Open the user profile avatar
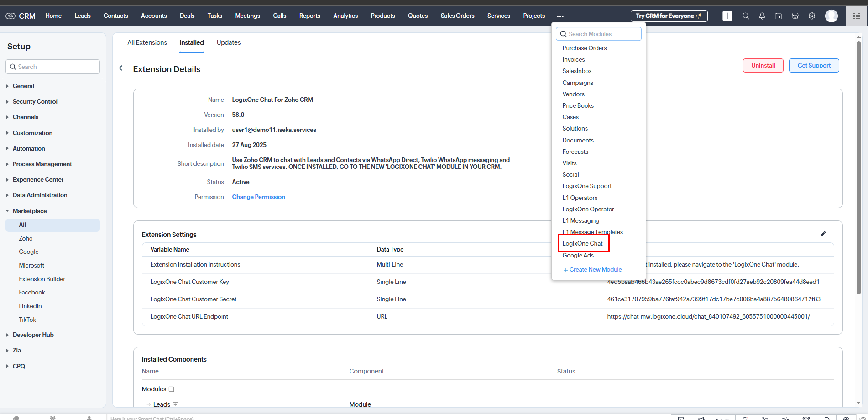 831,16
